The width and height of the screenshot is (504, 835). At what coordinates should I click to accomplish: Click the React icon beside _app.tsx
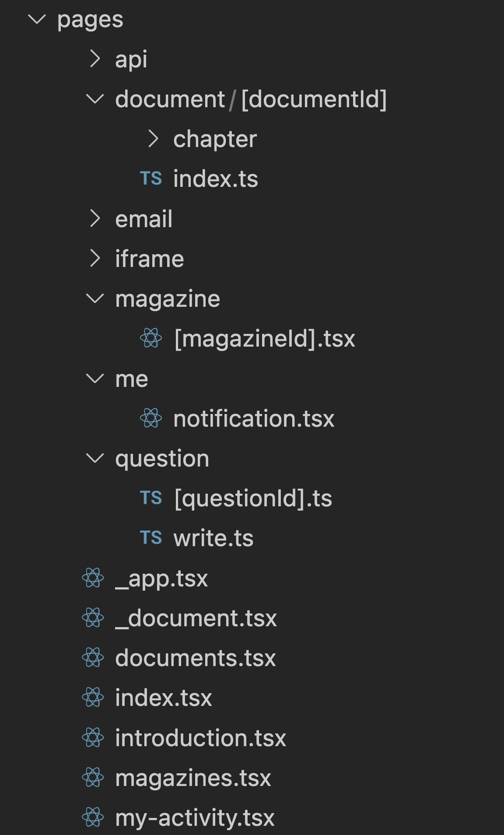93,578
